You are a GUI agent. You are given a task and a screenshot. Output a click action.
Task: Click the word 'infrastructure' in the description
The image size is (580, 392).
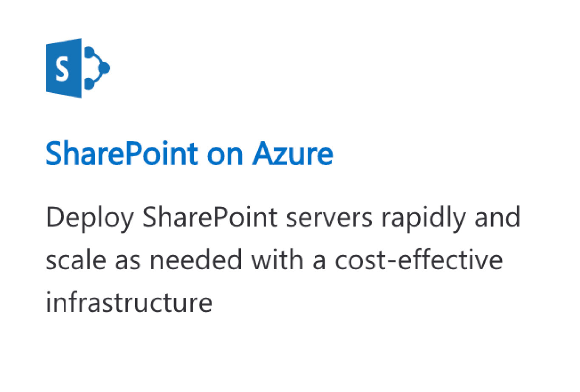(129, 302)
